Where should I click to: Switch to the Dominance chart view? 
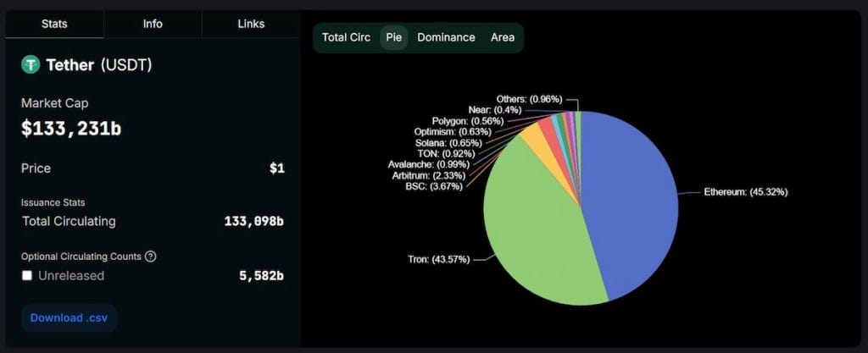pos(446,37)
